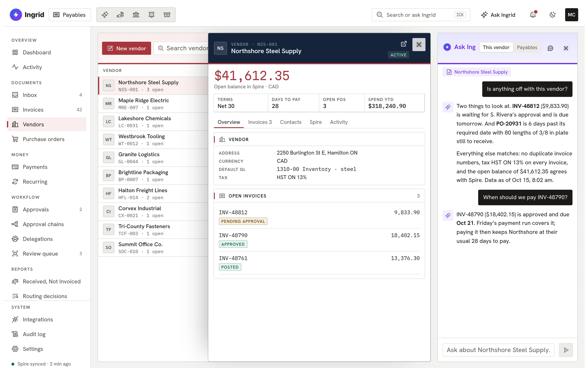Viewport: 588px width, 368px height.
Task: Open Recurring in the sidebar
Action: [x=47, y=182]
